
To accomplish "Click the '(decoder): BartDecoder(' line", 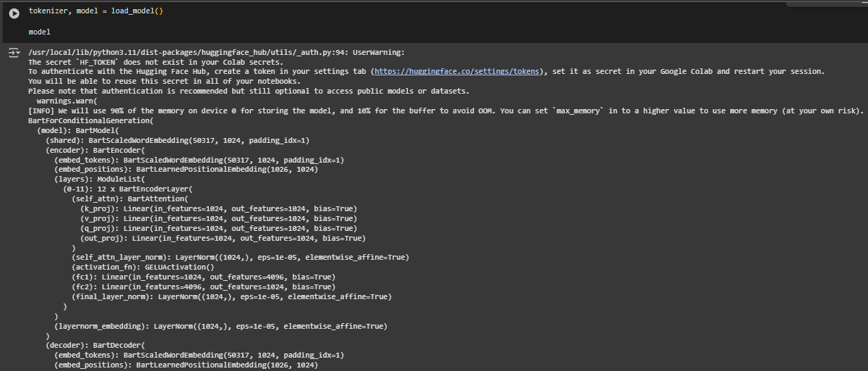I will pyautogui.click(x=95, y=346).
